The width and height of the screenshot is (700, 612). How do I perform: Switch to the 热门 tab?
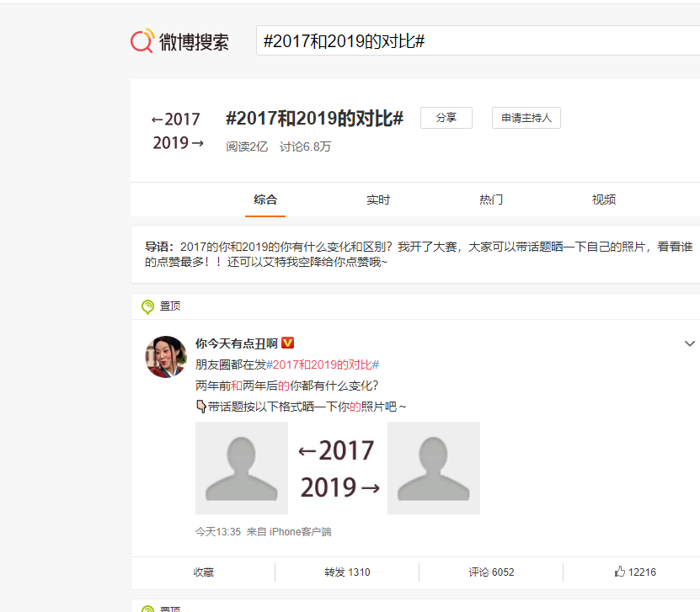coord(491,200)
